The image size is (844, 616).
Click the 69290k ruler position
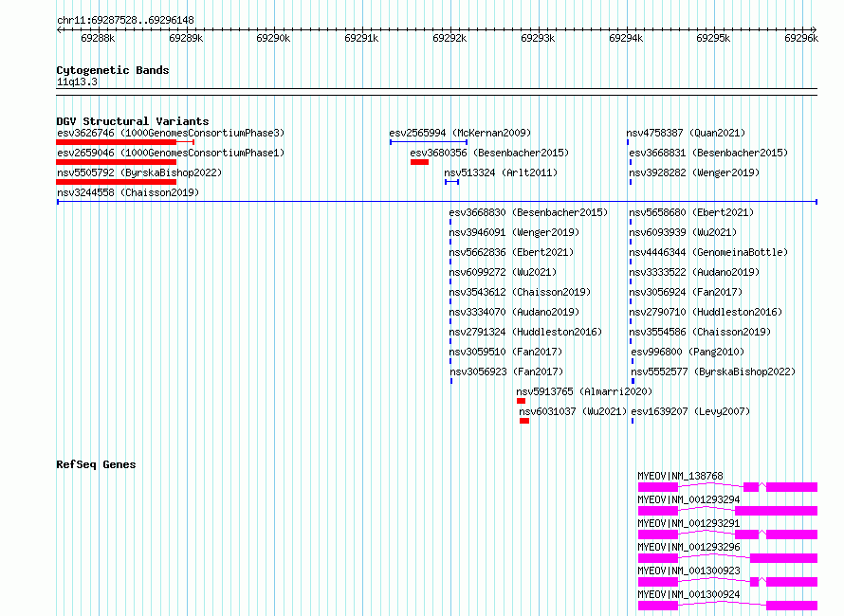pos(273,38)
